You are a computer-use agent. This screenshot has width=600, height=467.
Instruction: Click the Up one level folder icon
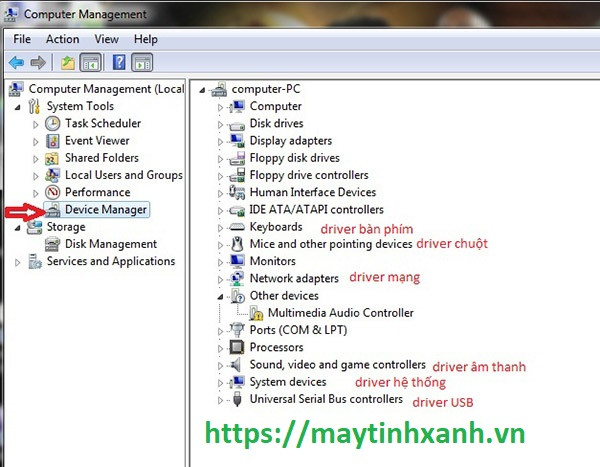(x=68, y=63)
